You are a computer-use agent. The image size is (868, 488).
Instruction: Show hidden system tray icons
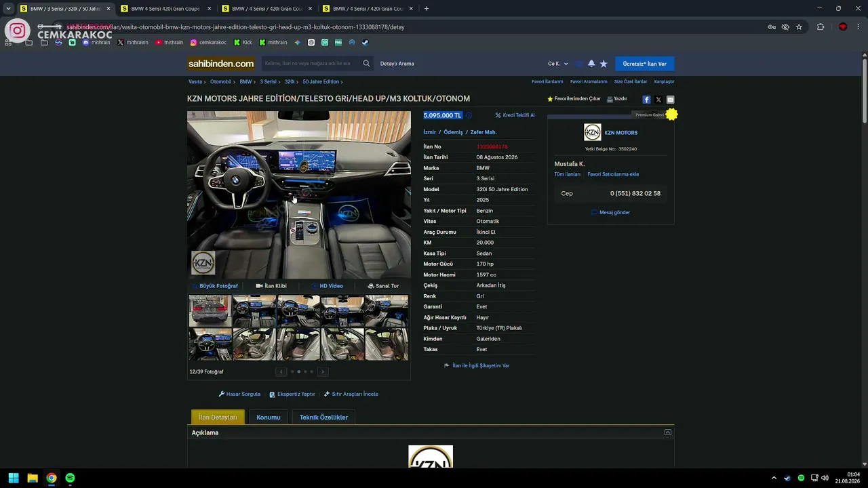[x=774, y=478]
